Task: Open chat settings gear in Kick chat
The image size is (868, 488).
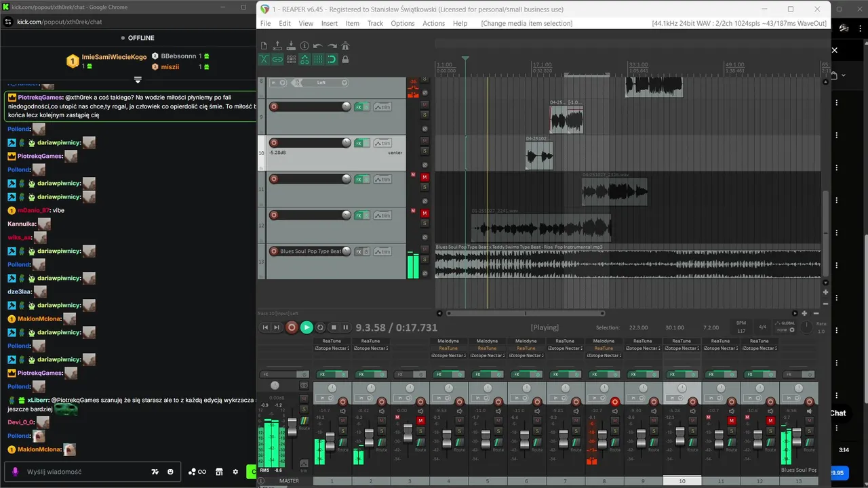Action: pyautogui.click(x=235, y=472)
